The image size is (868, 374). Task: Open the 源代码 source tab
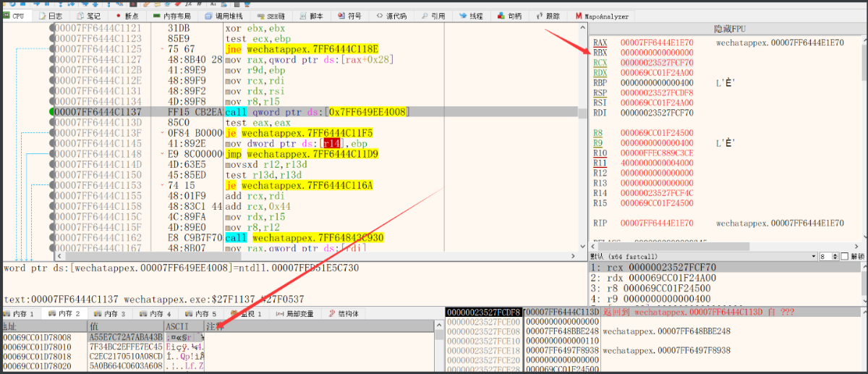(x=391, y=15)
